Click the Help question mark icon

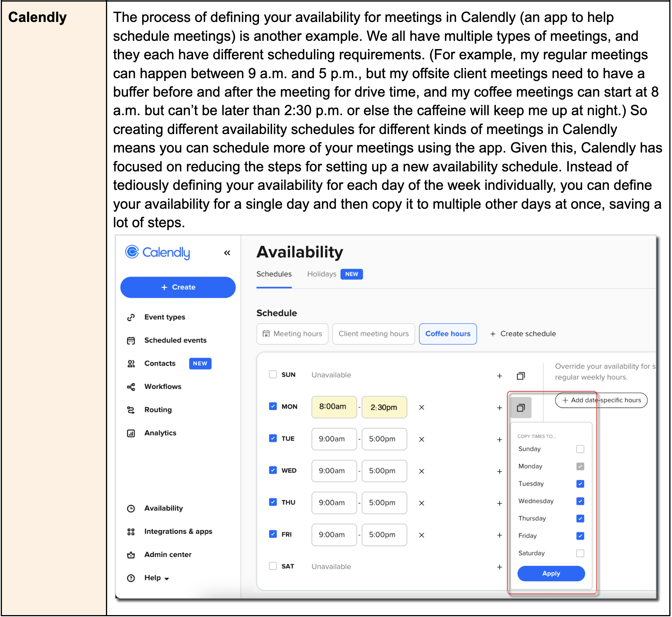[131, 578]
